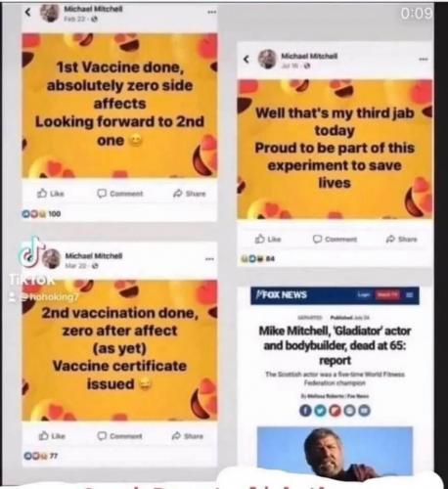Image resolution: width=448 pixels, height=489 pixels.
Task: Share the 'third jab today' post
Action: pos(401,239)
